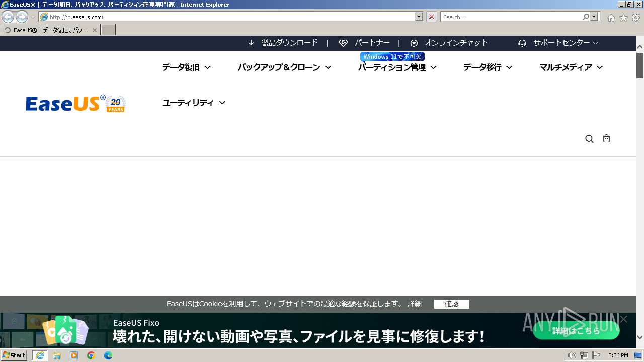Viewport: 644px width, 362px height.
Task: Click the 詳細 cookie details link
Action: point(415,304)
